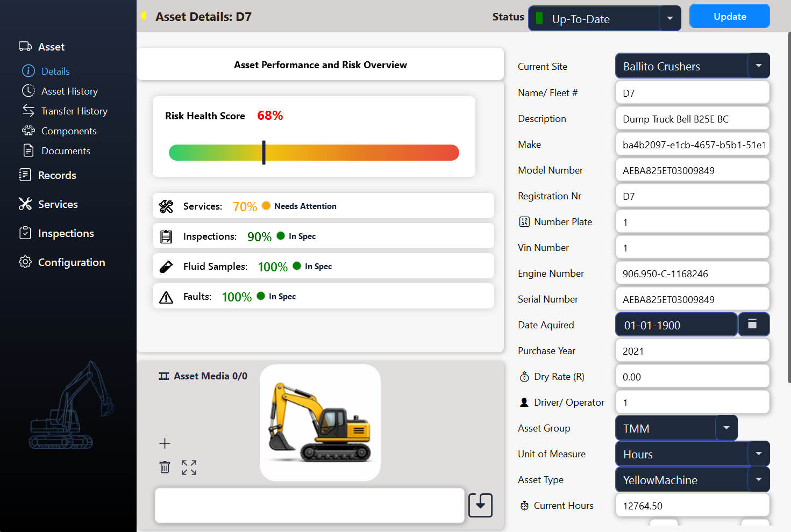Click the Inspections clipboard icon in sidebar
The height and width of the screenshot is (532, 791).
[25, 233]
